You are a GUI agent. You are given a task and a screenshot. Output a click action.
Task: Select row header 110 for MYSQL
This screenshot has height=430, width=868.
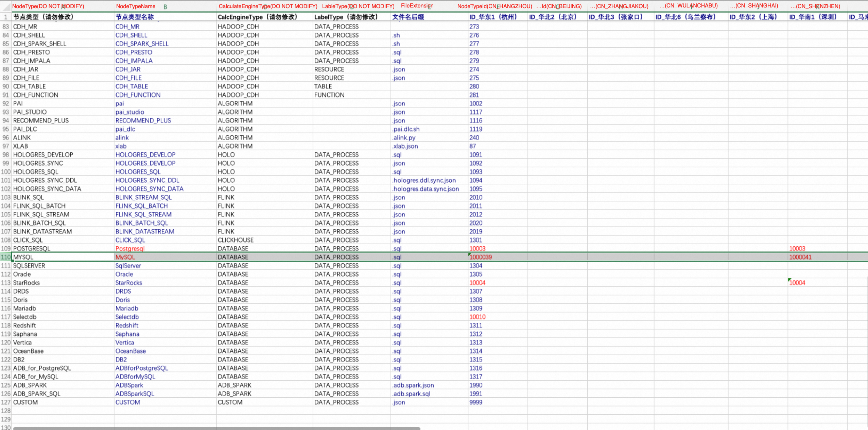click(6, 257)
